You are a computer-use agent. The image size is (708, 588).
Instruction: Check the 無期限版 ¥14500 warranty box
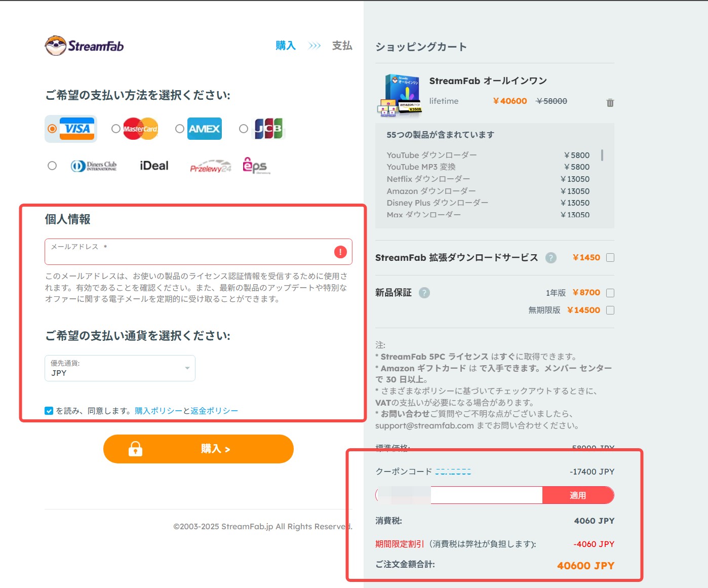click(x=610, y=310)
